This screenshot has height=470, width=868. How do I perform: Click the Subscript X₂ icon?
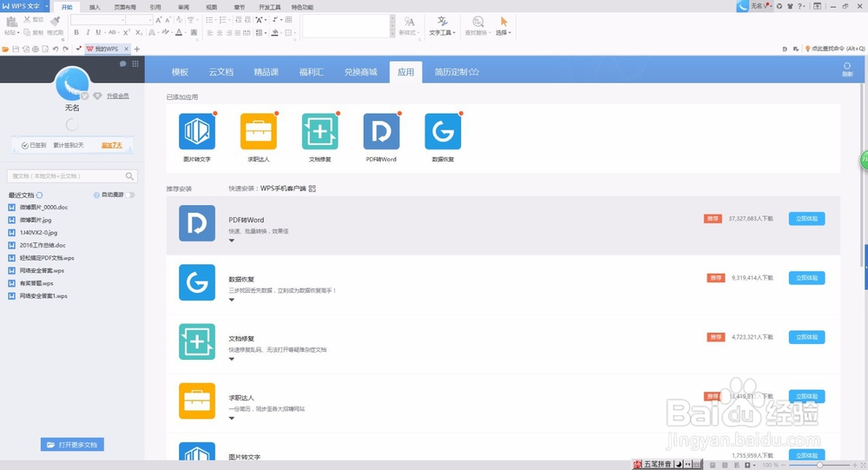(x=139, y=33)
